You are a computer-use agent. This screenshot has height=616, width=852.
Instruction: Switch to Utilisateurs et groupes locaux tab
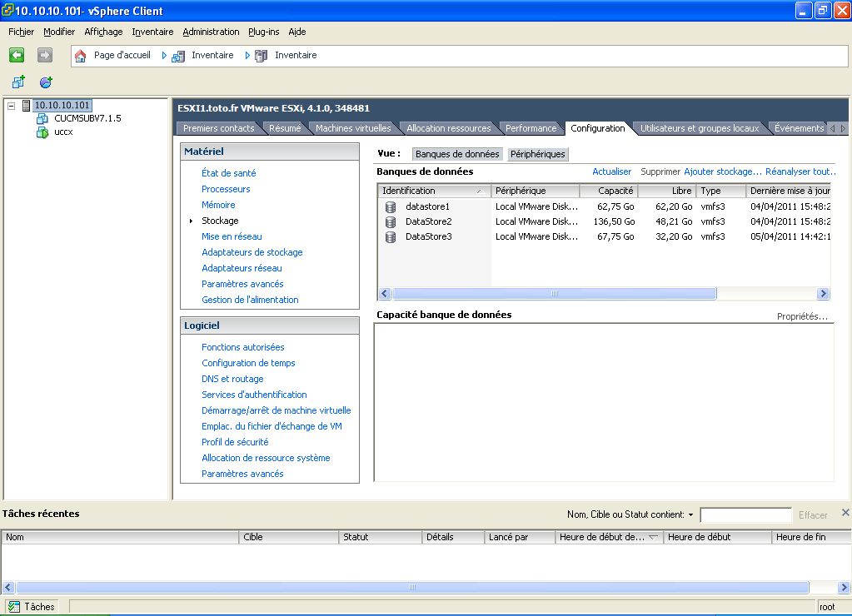pyautogui.click(x=700, y=128)
